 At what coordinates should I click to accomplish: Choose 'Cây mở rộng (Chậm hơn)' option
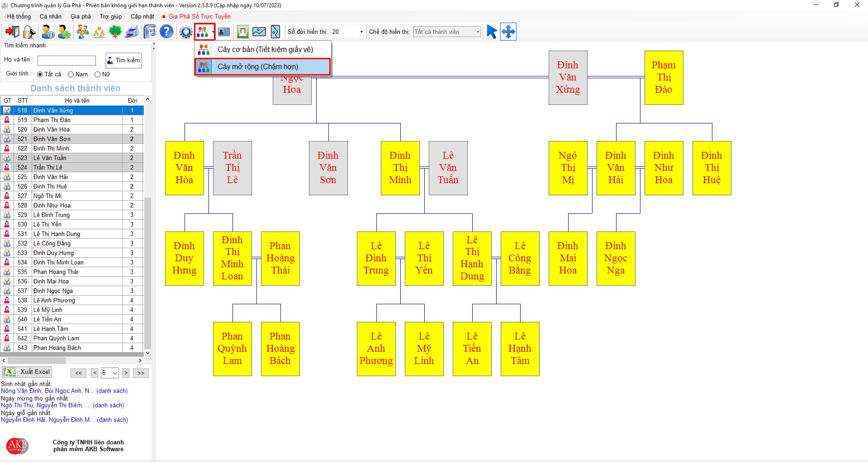[x=263, y=67]
